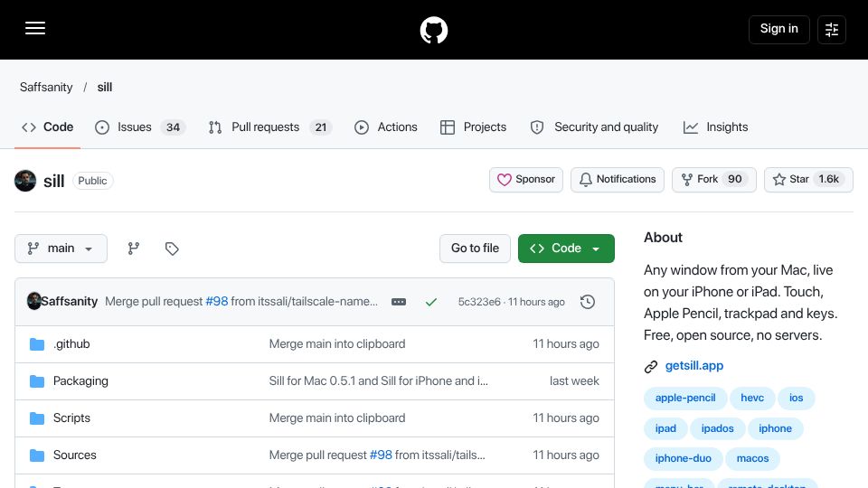The image size is (868, 488).
Task: Switch to the Code tab
Action: coord(48,127)
